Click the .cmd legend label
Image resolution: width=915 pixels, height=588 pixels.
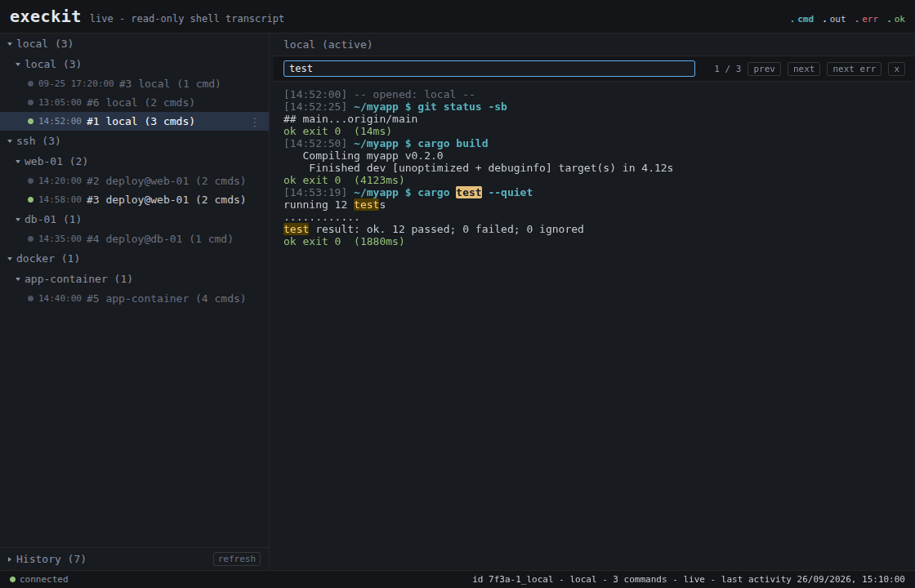[801, 20]
